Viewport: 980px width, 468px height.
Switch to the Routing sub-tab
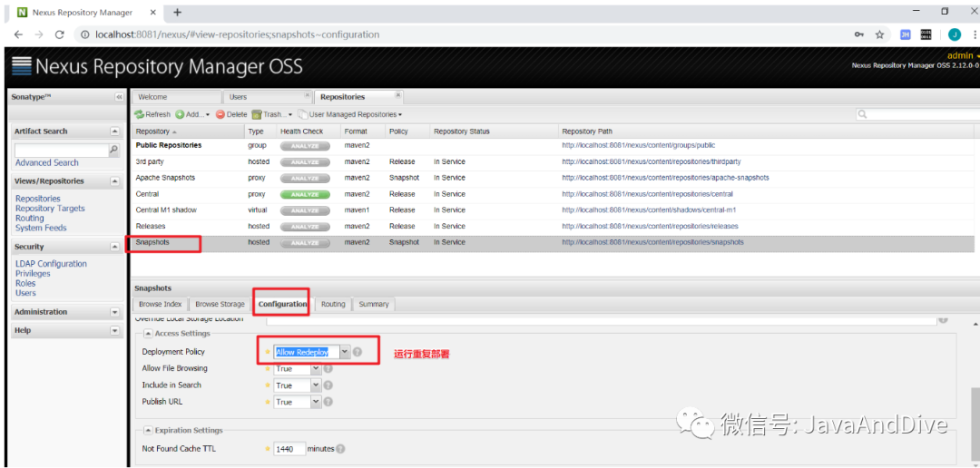tap(333, 305)
